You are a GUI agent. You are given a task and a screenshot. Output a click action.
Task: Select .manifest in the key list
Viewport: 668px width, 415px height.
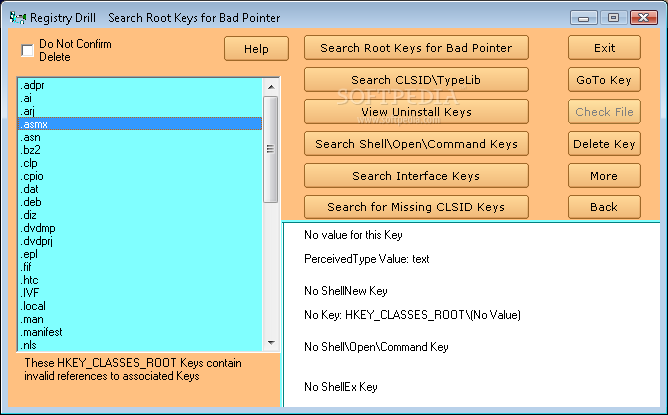pos(140,332)
